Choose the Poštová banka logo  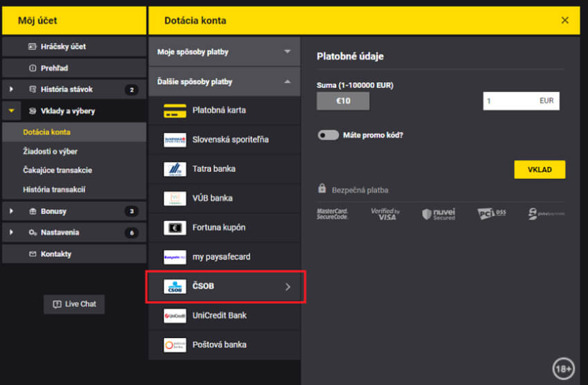coord(175,345)
